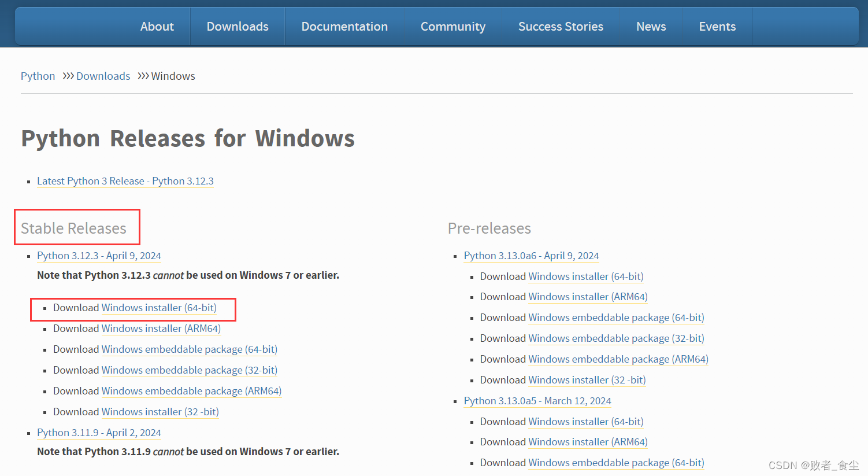Download Python 3.13.0a6 embeddable package (ARM64)
Image resolution: width=868 pixels, height=476 pixels.
click(618, 359)
